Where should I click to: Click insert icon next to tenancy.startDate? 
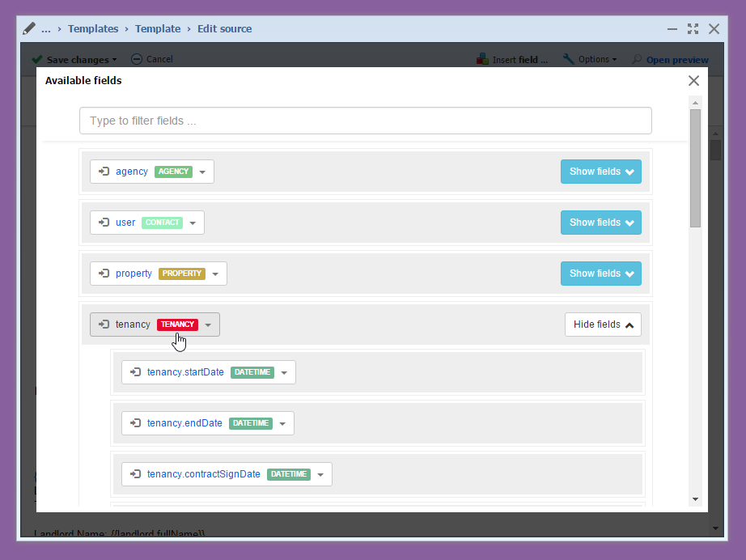(135, 372)
